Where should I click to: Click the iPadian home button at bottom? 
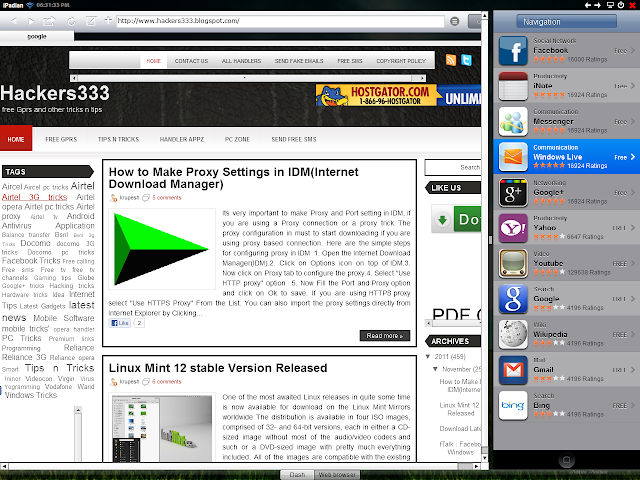tap(566, 460)
